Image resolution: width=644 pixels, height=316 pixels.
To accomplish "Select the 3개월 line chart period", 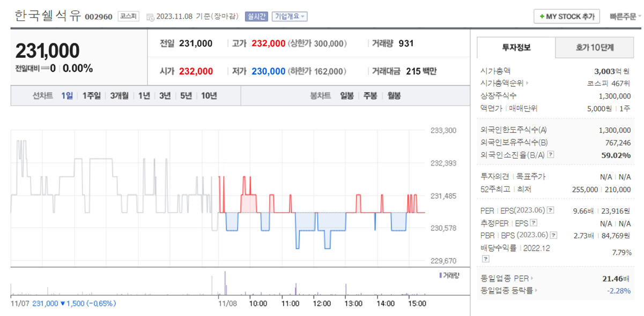I will point(119,96).
